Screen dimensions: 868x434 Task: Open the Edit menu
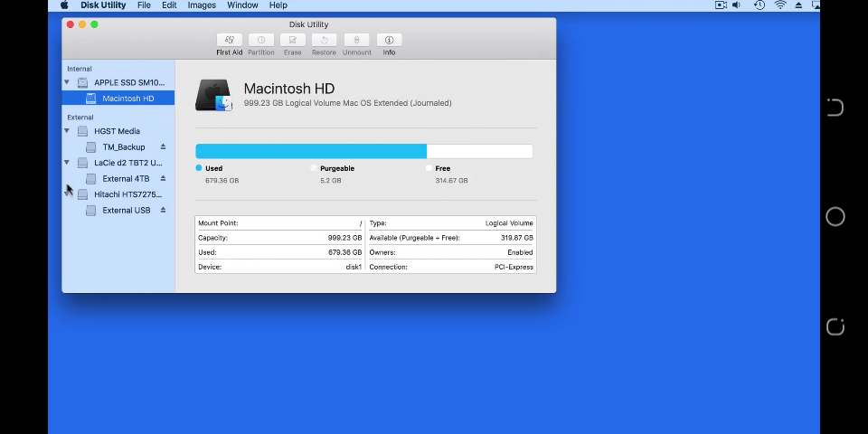[x=169, y=5]
